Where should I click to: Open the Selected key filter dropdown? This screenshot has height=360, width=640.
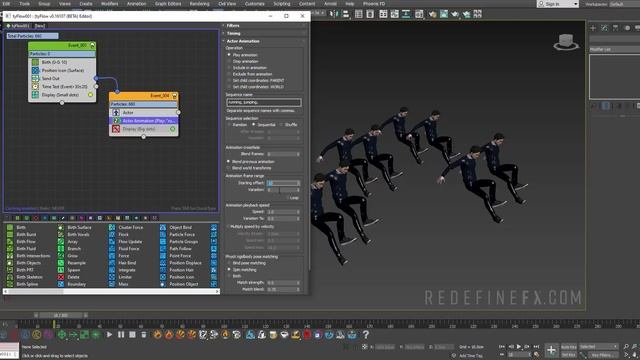(x=599, y=347)
